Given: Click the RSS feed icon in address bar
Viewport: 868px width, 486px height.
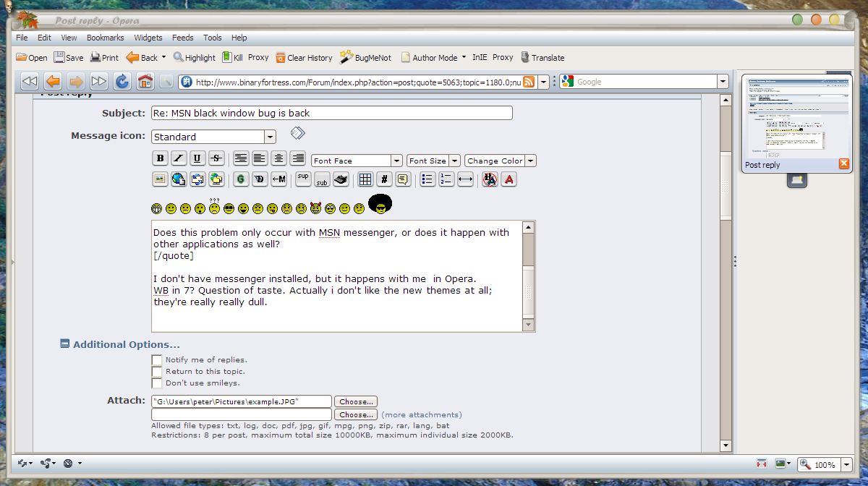Looking at the screenshot, I should [x=529, y=82].
